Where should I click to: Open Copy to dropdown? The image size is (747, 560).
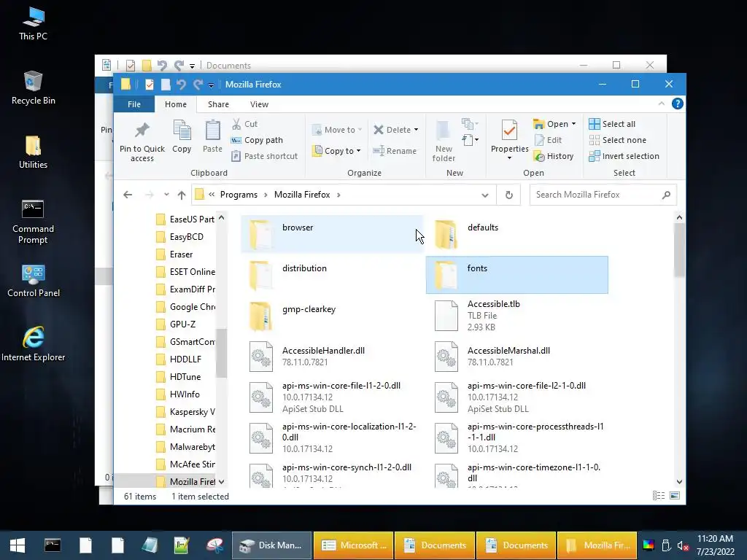pos(336,151)
